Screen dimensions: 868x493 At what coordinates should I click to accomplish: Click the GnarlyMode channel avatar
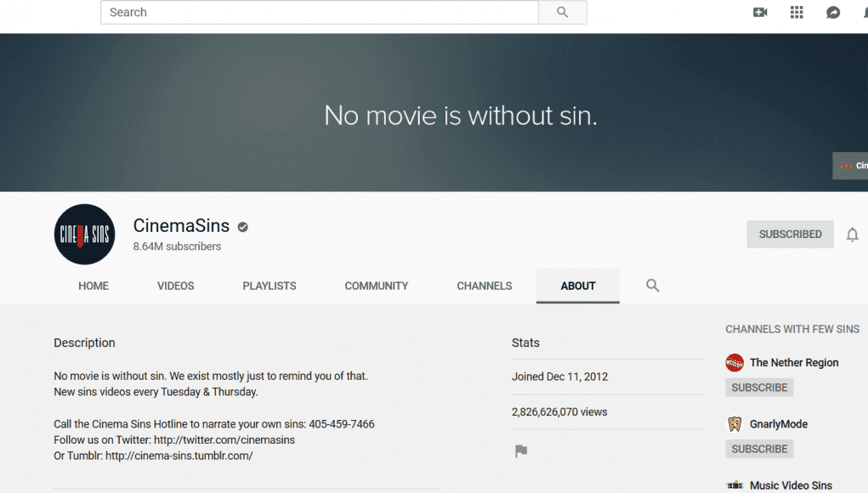[x=735, y=424]
